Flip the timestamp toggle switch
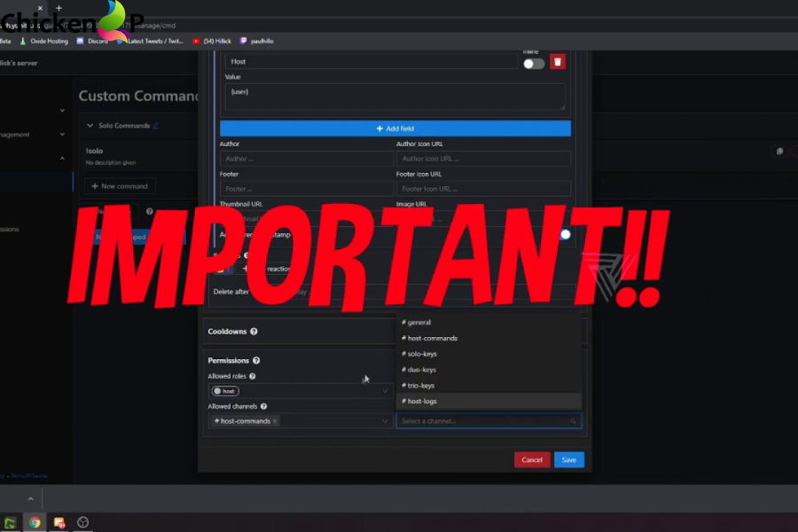The image size is (798, 532). (565, 234)
